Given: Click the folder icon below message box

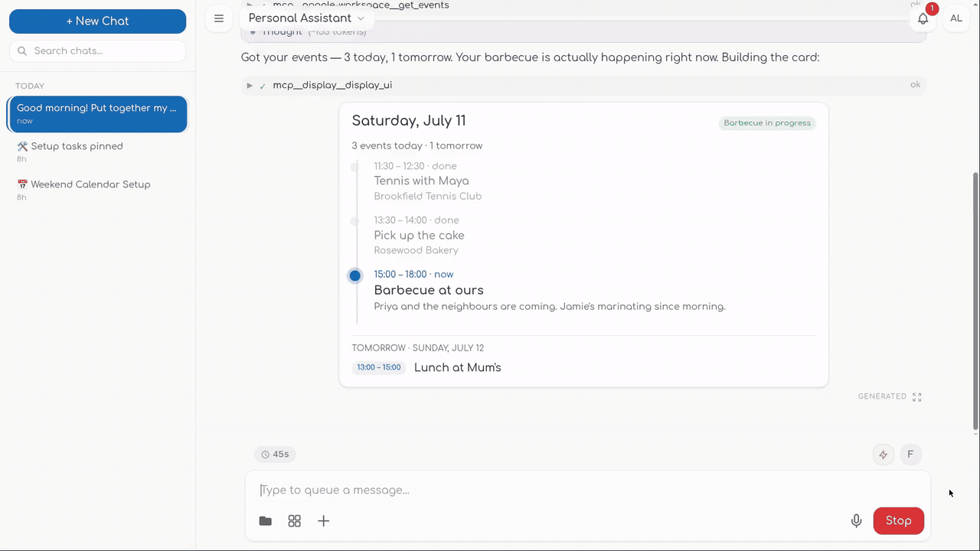Looking at the screenshot, I should point(266,521).
